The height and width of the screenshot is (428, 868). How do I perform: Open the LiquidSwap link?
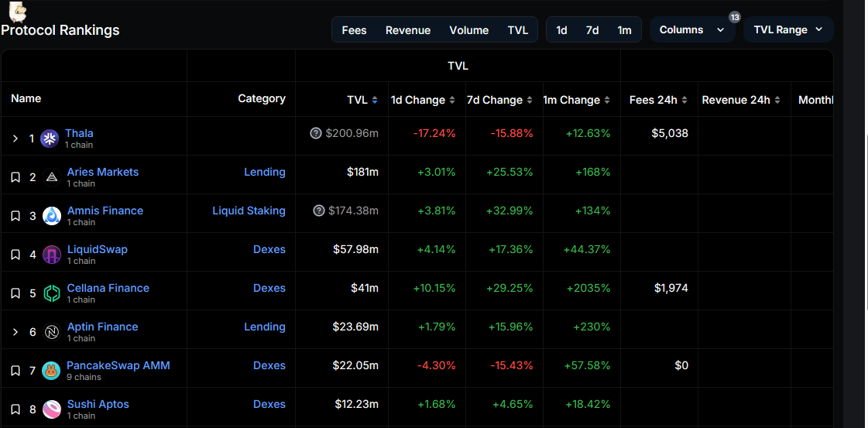98,249
